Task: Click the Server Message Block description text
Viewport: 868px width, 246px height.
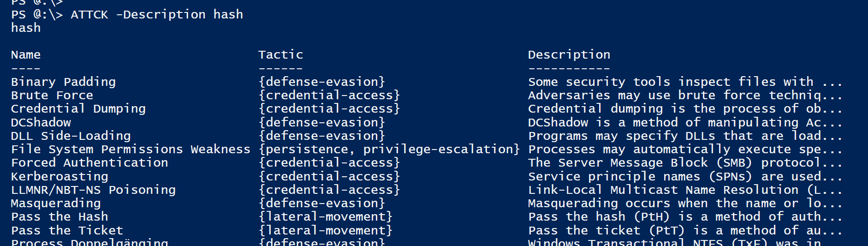Action: pyautogui.click(x=685, y=163)
